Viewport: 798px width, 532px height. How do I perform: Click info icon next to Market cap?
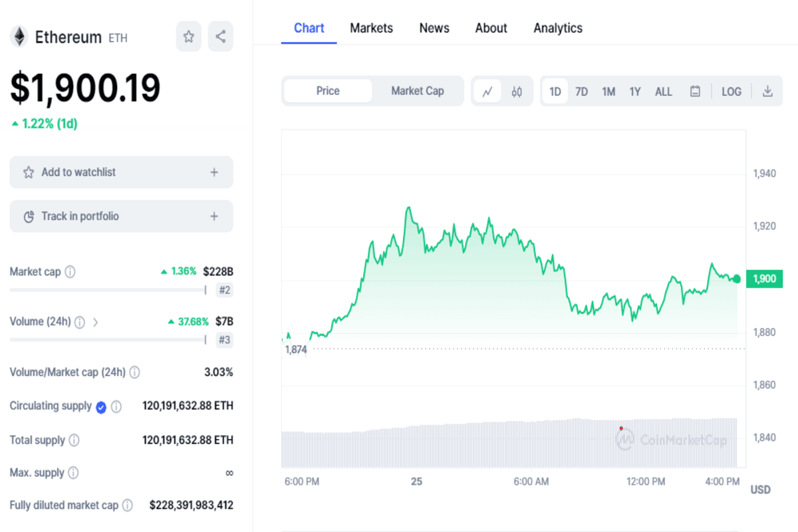coord(70,272)
